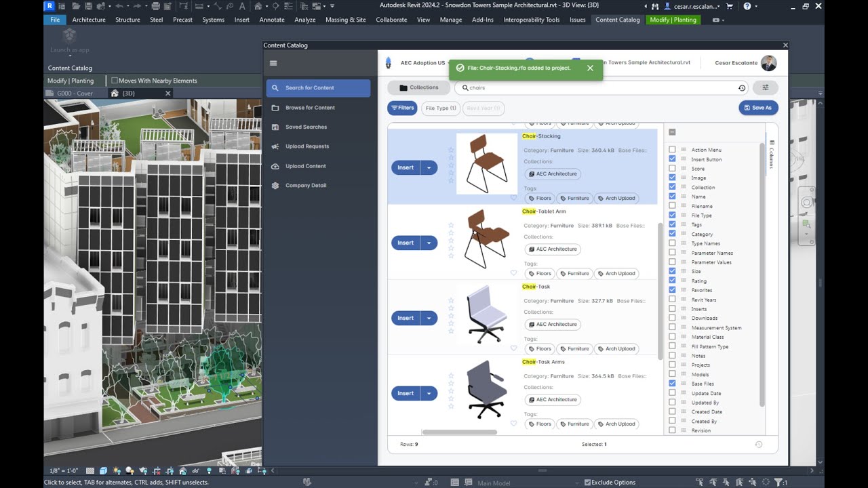
Task: Click the Upload Content cloud icon
Action: click(275, 166)
